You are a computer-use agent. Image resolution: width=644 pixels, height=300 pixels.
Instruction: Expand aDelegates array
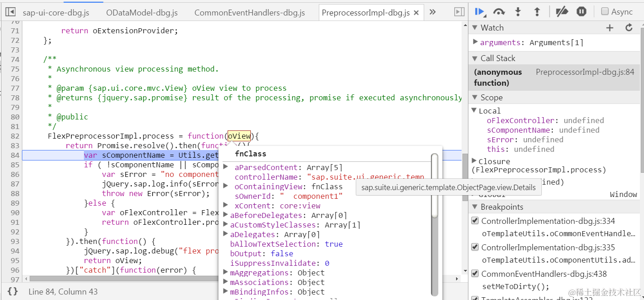(226, 234)
